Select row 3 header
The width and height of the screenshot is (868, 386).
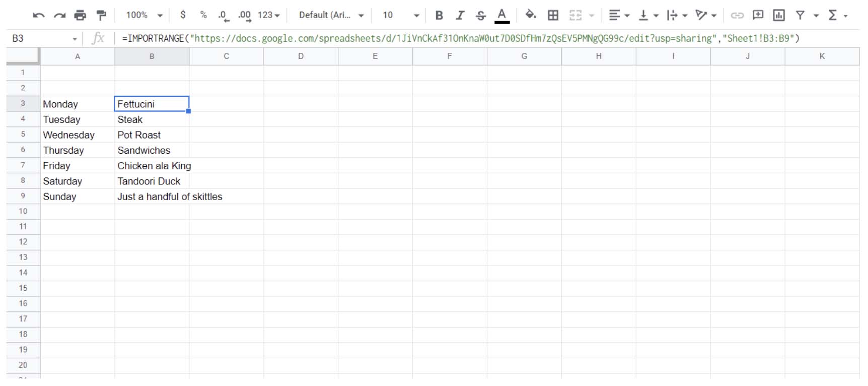point(23,103)
